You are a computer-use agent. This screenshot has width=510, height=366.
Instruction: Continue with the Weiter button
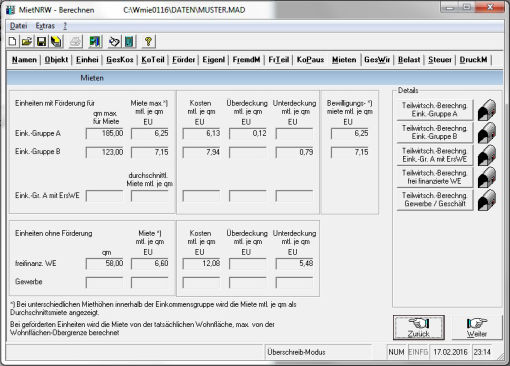(x=477, y=327)
